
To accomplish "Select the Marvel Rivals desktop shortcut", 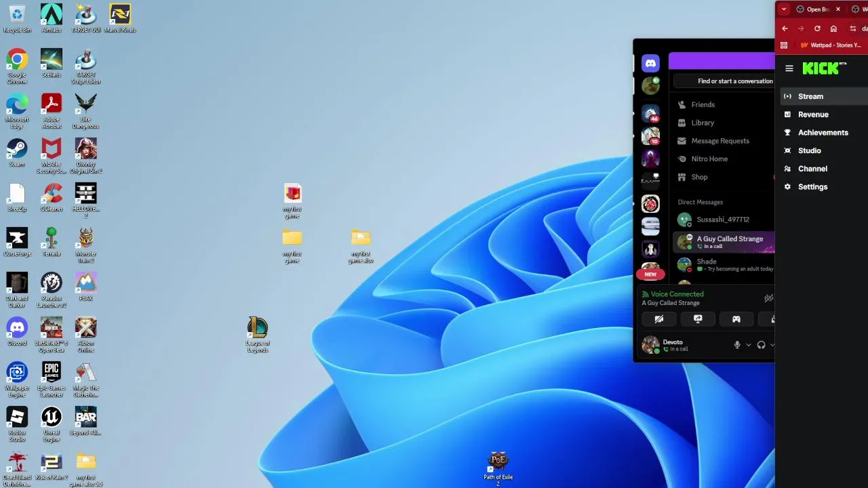I will [120, 18].
